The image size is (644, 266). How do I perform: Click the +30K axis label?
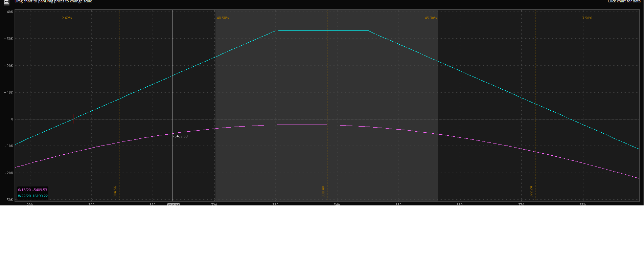tap(8, 39)
